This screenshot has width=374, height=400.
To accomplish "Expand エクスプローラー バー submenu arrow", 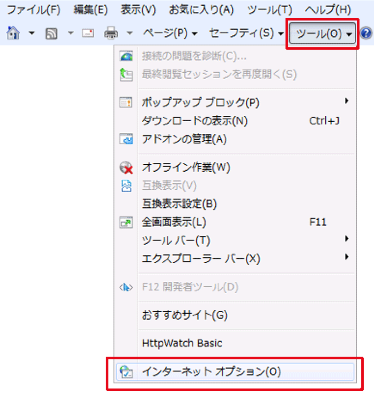I will [347, 257].
